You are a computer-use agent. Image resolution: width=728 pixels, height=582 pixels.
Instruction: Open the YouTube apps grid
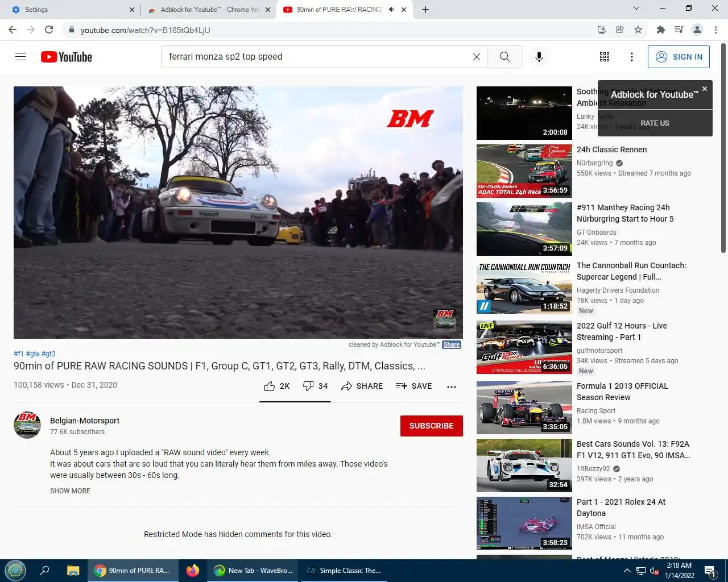pos(605,57)
